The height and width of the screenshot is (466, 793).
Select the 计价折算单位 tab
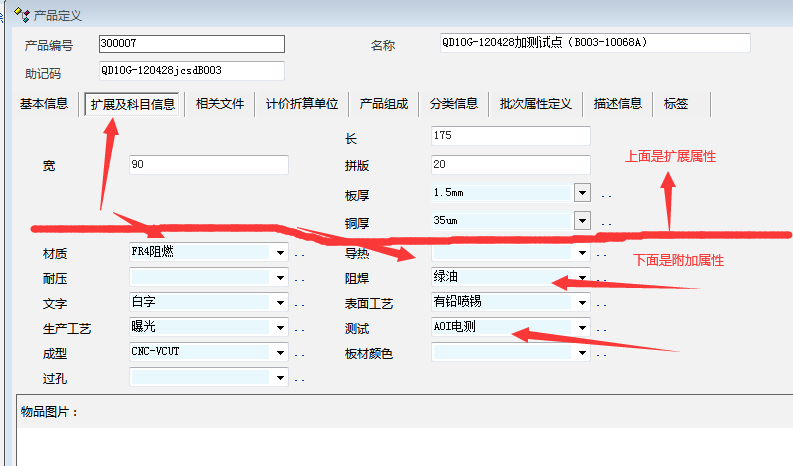point(301,104)
